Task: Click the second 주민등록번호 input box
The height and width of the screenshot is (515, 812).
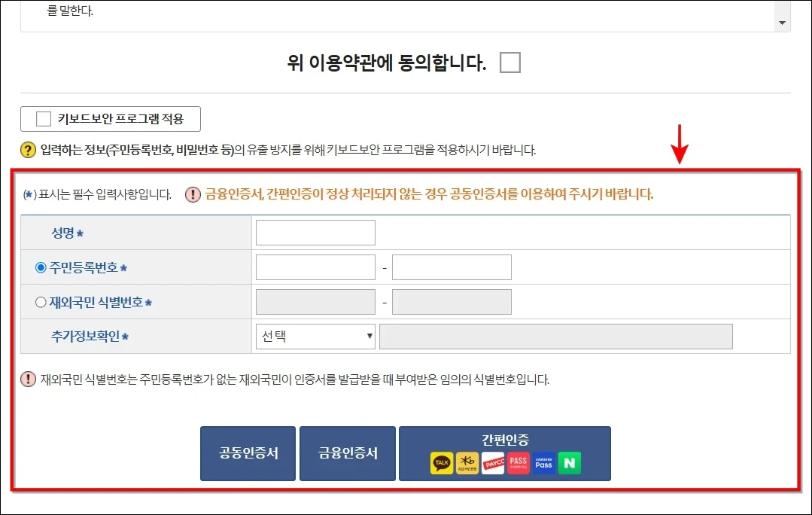Action: pos(451,267)
